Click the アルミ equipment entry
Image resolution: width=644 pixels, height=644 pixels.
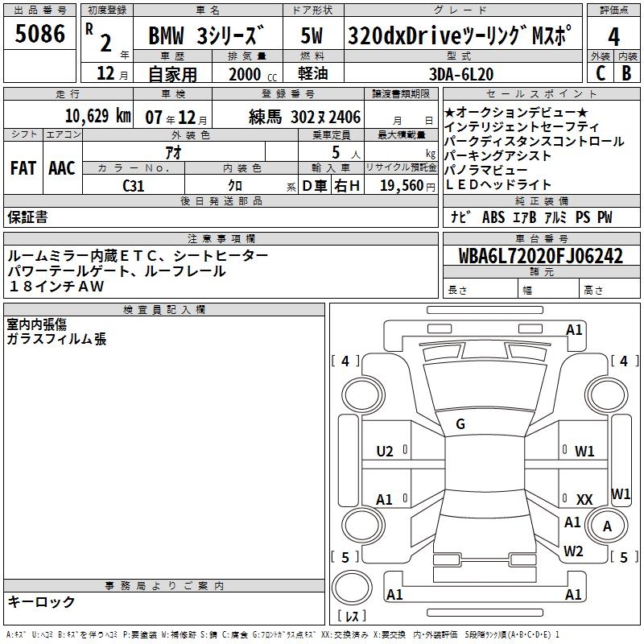(555, 217)
